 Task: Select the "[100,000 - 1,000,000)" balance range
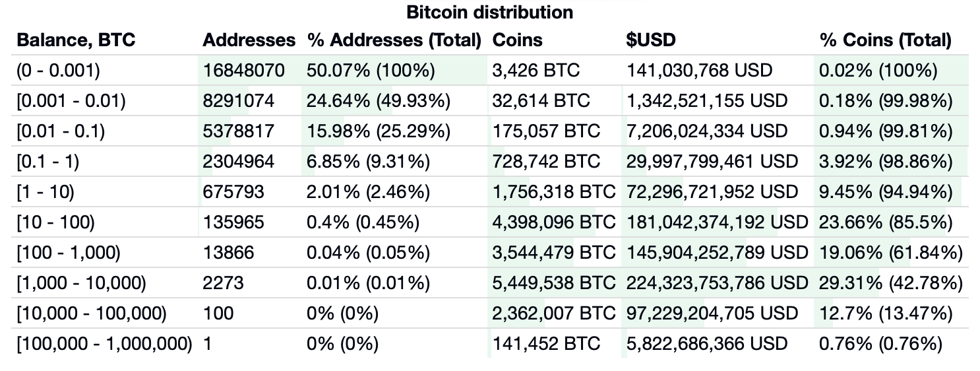(x=104, y=343)
